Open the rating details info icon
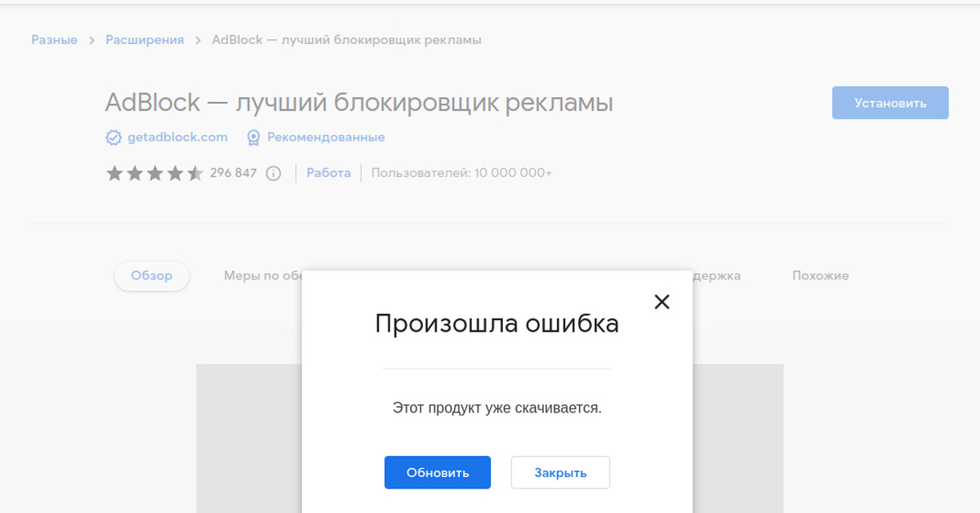Viewport: 980px width, 513px height. click(x=273, y=173)
